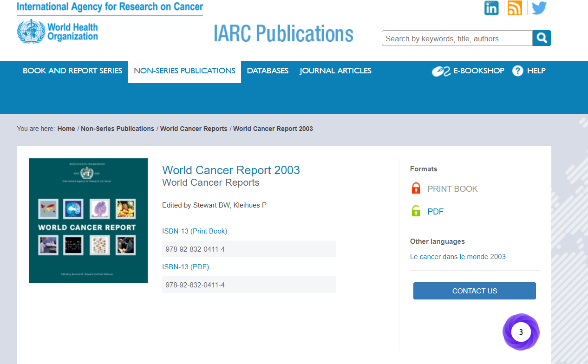Open the accessibility widget button
Image resolution: width=588 pixels, height=364 pixels.
pyautogui.click(x=521, y=332)
